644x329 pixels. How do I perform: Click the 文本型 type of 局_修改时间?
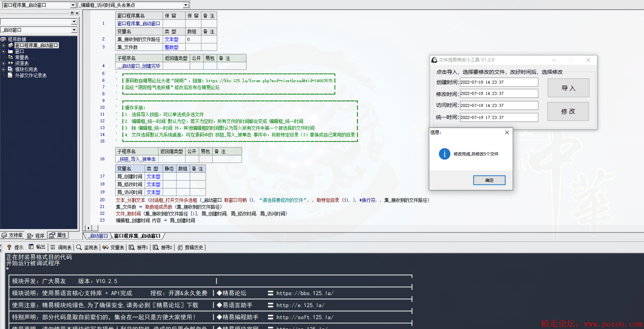tap(154, 185)
